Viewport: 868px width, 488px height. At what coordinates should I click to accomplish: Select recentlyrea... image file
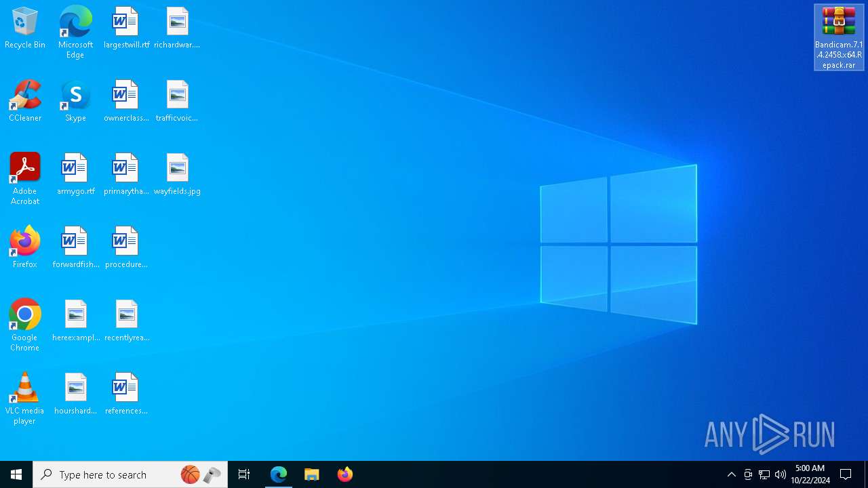click(126, 321)
